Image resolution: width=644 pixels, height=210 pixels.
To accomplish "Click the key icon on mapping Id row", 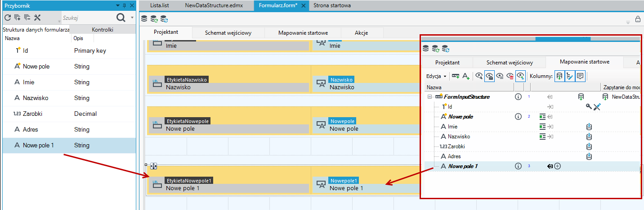I will click(589, 106).
